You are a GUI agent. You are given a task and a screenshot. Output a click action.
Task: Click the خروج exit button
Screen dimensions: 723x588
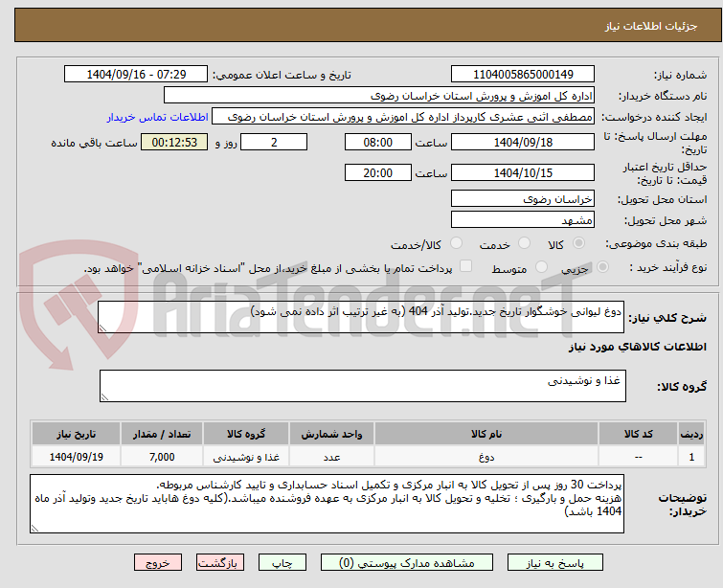[x=158, y=563]
